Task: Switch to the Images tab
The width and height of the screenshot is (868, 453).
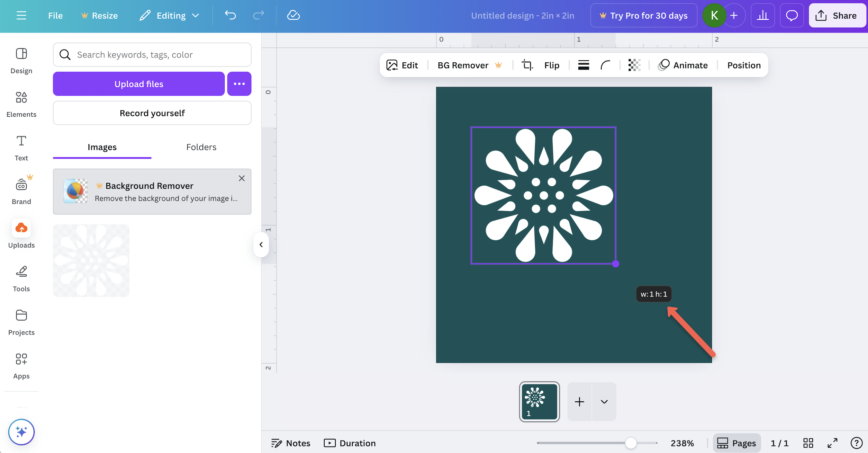Action: [102, 147]
